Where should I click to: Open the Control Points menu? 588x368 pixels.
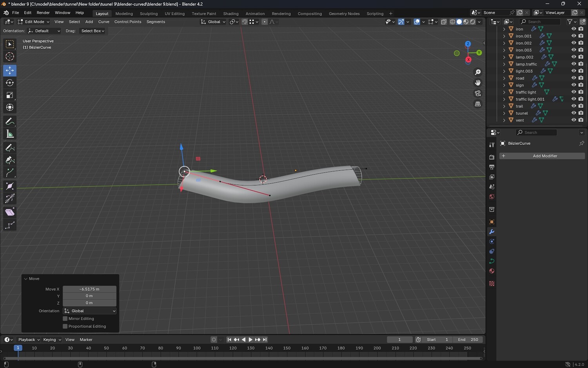click(128, 22)
